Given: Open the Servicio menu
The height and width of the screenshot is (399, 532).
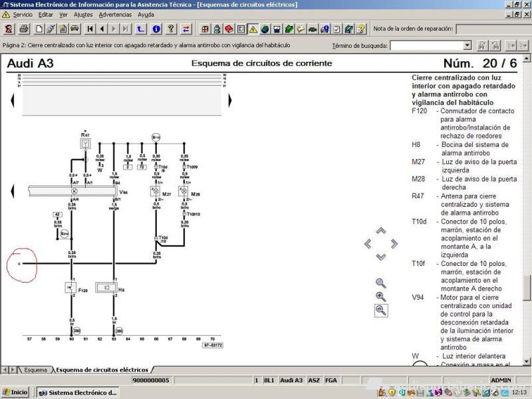Looking at the screenshot, I should [23, 15].
